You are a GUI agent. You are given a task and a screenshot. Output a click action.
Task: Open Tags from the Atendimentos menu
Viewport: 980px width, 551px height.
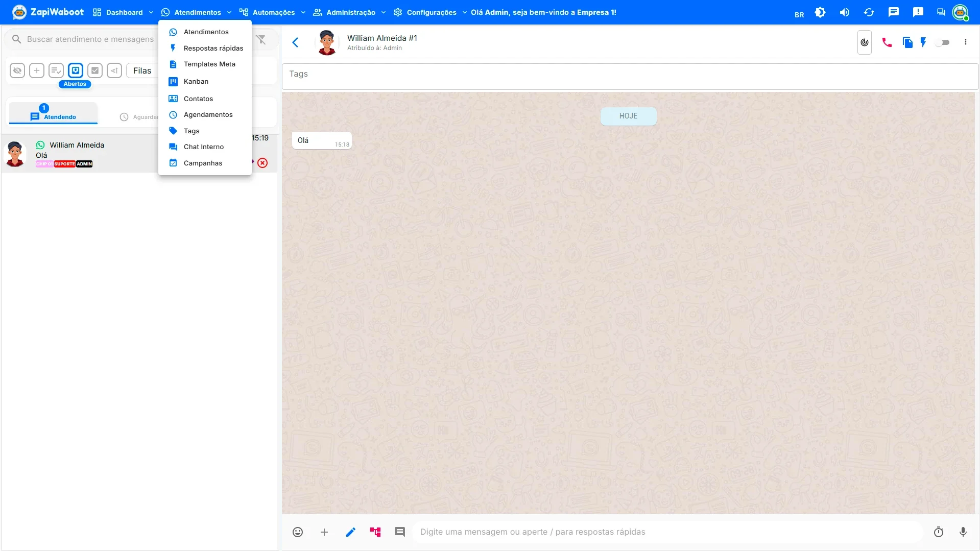pos(205,131)
